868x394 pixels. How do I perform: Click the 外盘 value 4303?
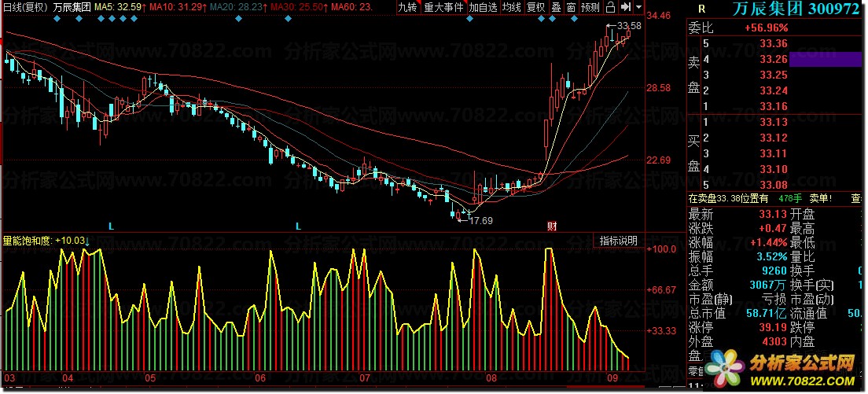tap(776, 342)
